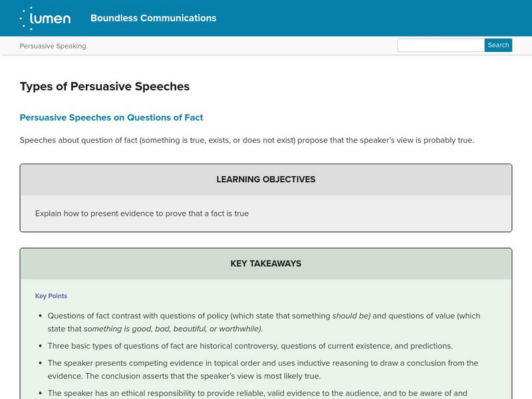Click the bullet listing three basic types of questions
Image resolution: width=532 pixels, height=399 pixels.
pyautogui.click(x=250, y=346)
